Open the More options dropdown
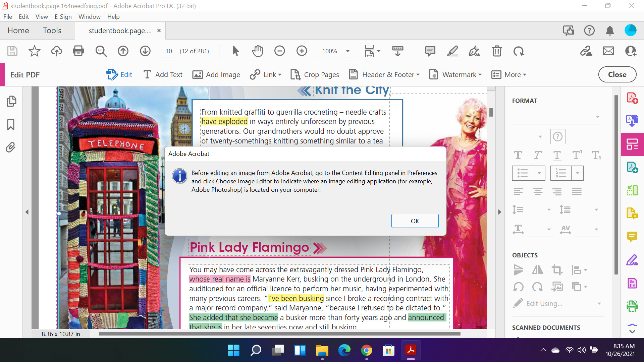The height and width of the screenshot is (362, 644). 509,74
